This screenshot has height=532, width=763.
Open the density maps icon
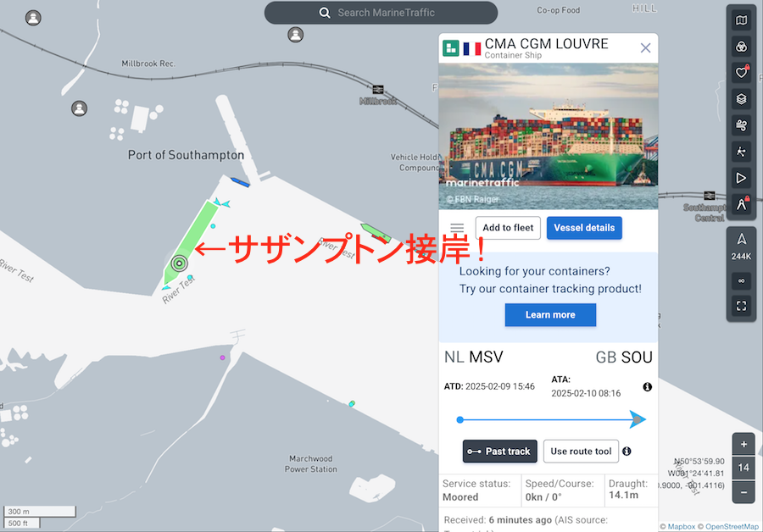tap(741, 152)
